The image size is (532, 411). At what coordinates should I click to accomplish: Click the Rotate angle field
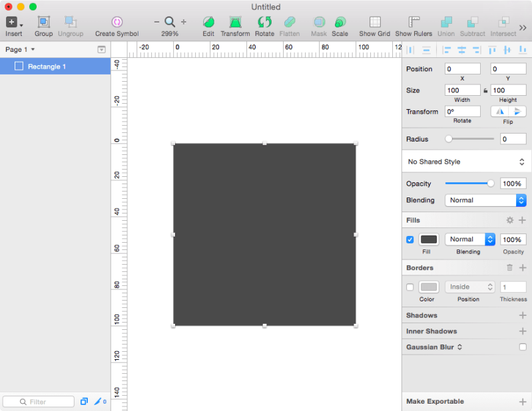pos(463,112)
